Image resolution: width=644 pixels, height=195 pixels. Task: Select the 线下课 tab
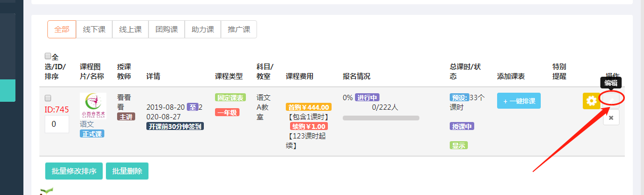coord(94,29)
